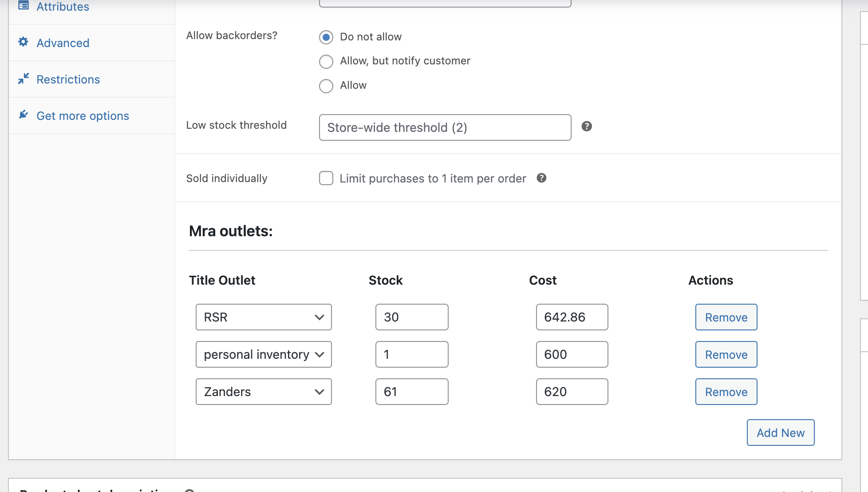Open the Zanders outlet dropdown
Screen dimensions: 868x492
264,392
